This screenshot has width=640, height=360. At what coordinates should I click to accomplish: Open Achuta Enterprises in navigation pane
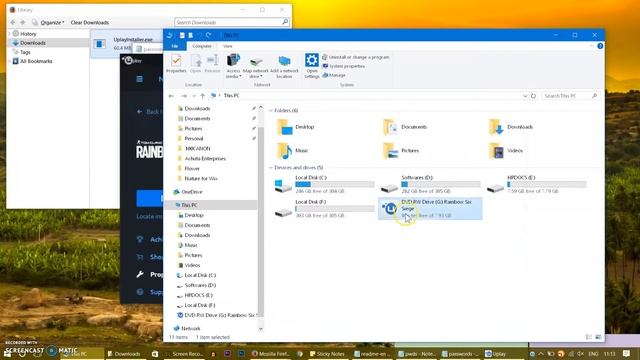pos(205,158)
